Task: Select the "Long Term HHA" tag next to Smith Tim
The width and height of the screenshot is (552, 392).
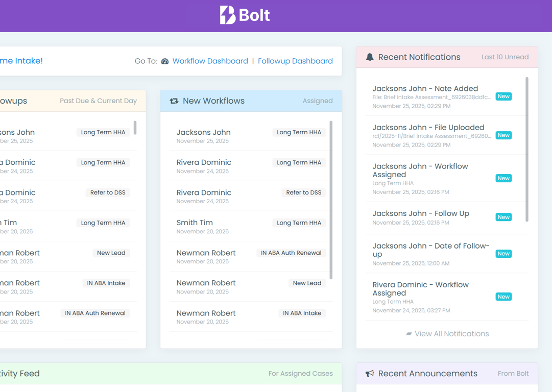Action: click(299, 223)
